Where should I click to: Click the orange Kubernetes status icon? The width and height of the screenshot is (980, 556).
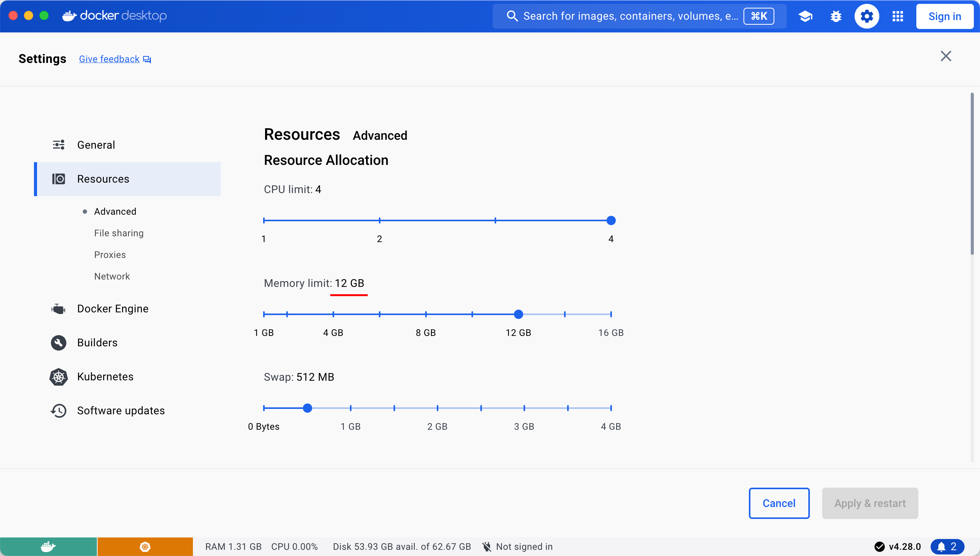tap(145, 546)
